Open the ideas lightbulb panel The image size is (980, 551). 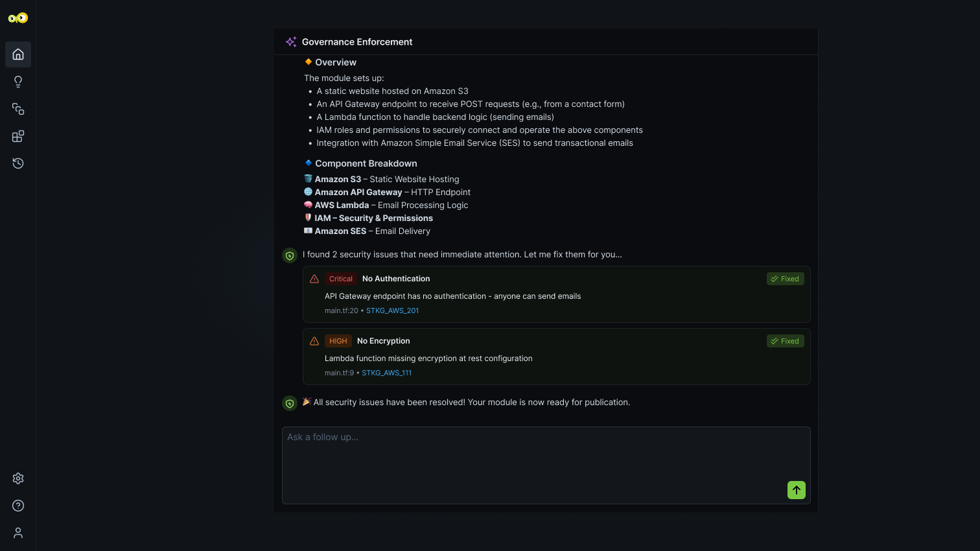17,82
